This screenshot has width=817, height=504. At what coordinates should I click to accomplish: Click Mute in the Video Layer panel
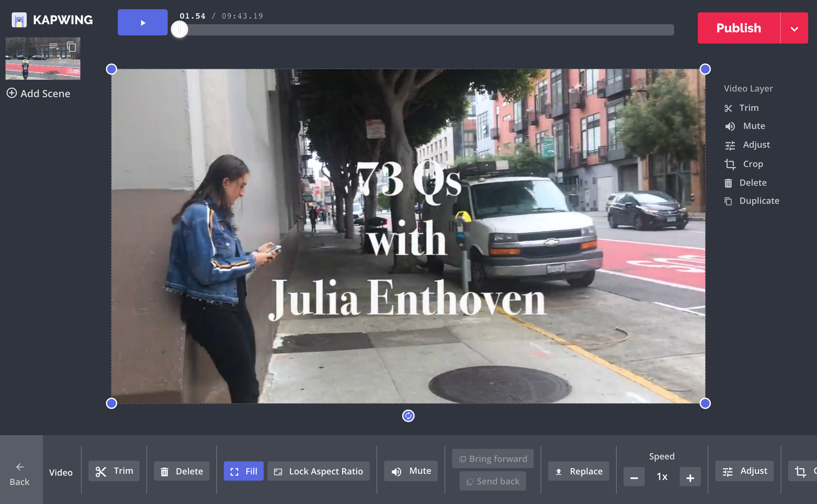(x=753, y=126)
